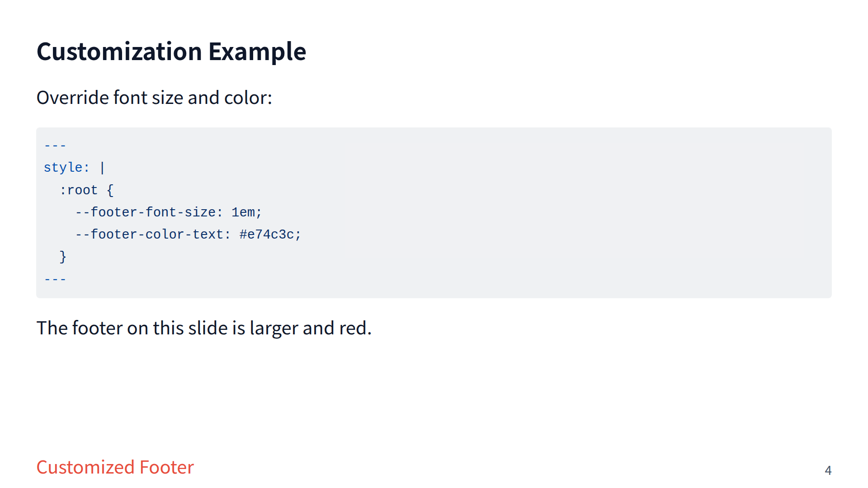The width and height of the screenshot is (868, 488).
Task: Click the opening "---" line in code block
Action: (55, 145)
